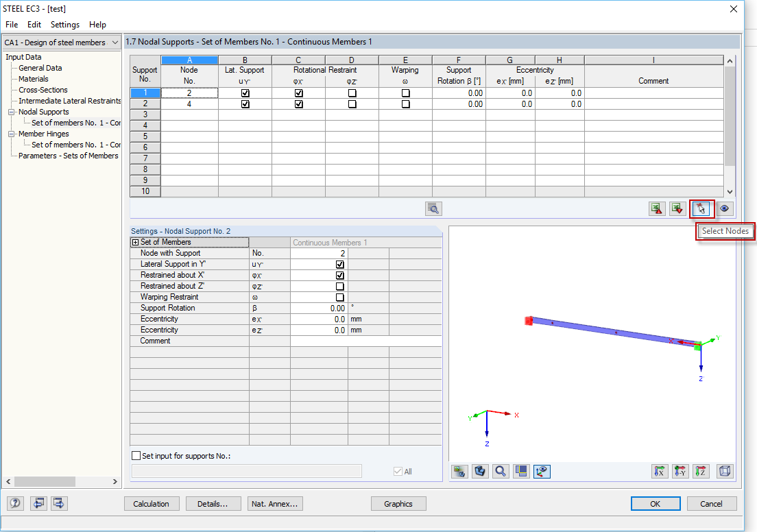Select the isometric view icon
Viewport: 757px width, 532px height.
[725, 471]
